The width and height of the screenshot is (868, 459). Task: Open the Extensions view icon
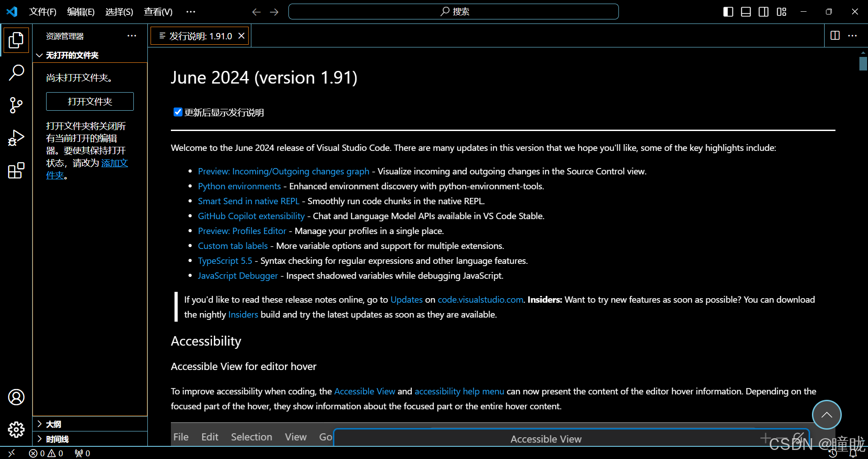(x=16, y=170)
